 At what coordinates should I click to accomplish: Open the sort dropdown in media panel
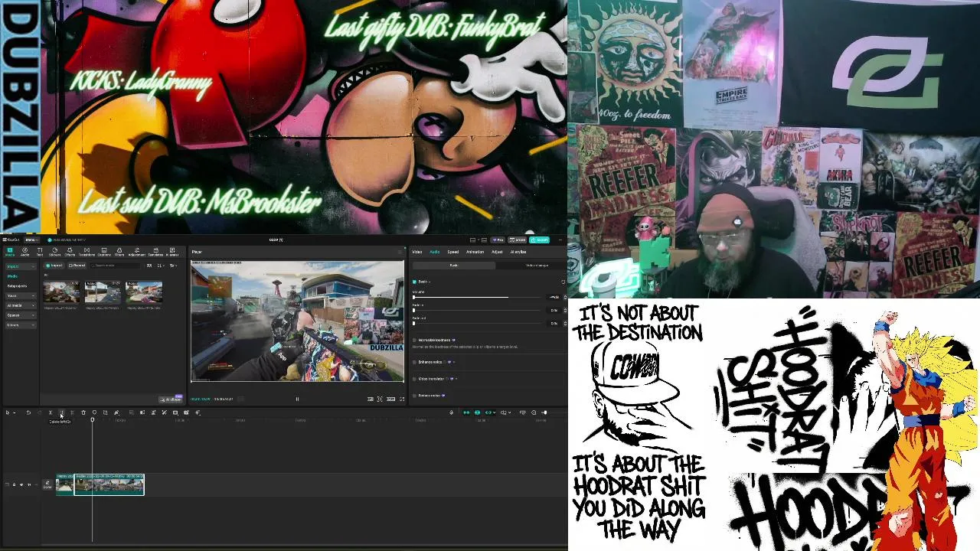[161, 266]
